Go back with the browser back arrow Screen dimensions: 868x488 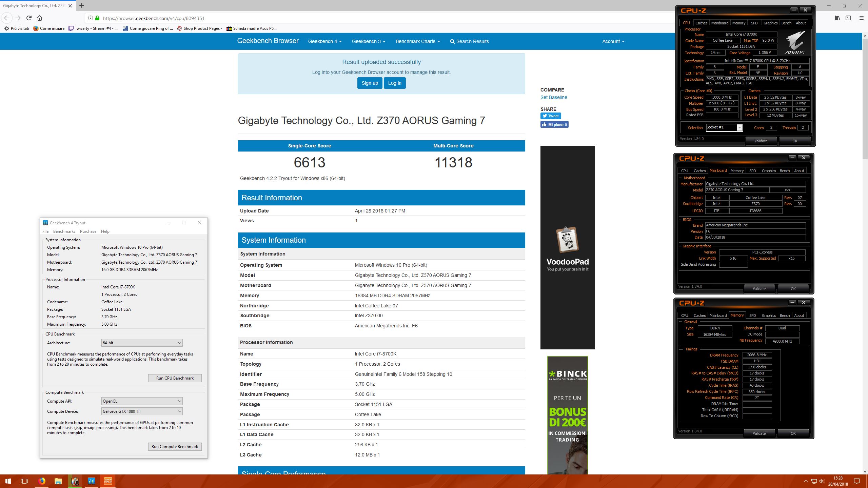(x=7, y=18)
